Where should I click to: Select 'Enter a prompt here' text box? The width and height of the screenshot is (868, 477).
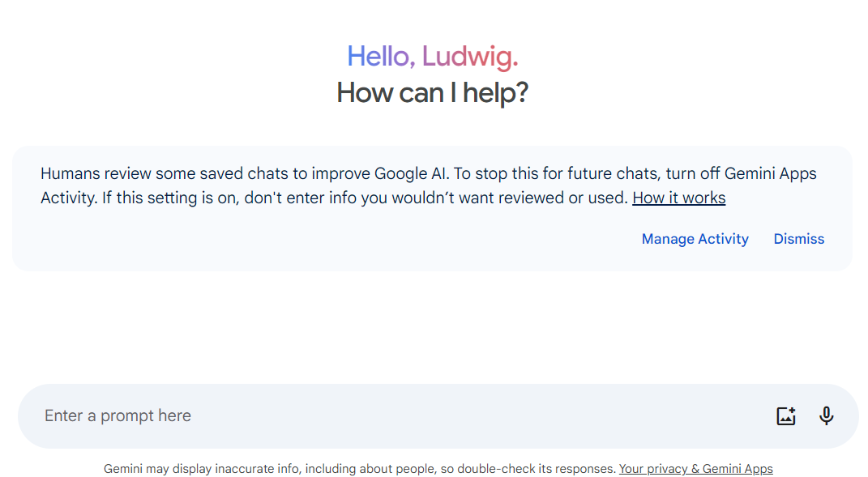coord(324,415)
